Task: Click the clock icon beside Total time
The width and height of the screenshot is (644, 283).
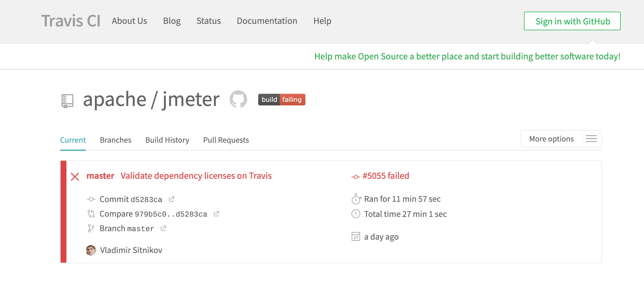Action: (356, 214)
